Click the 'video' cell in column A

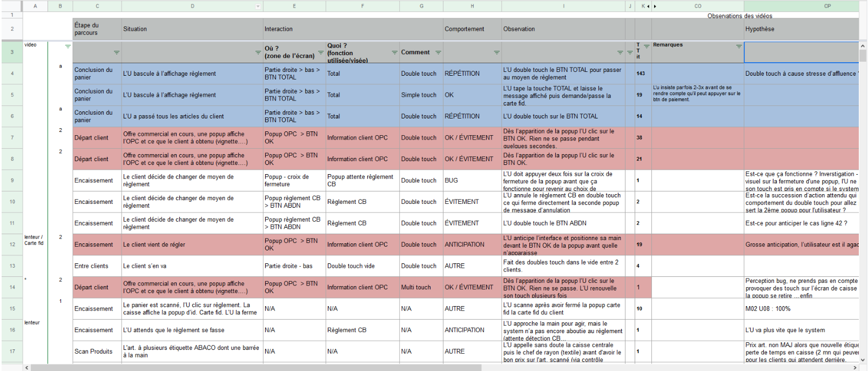point(35,52)
